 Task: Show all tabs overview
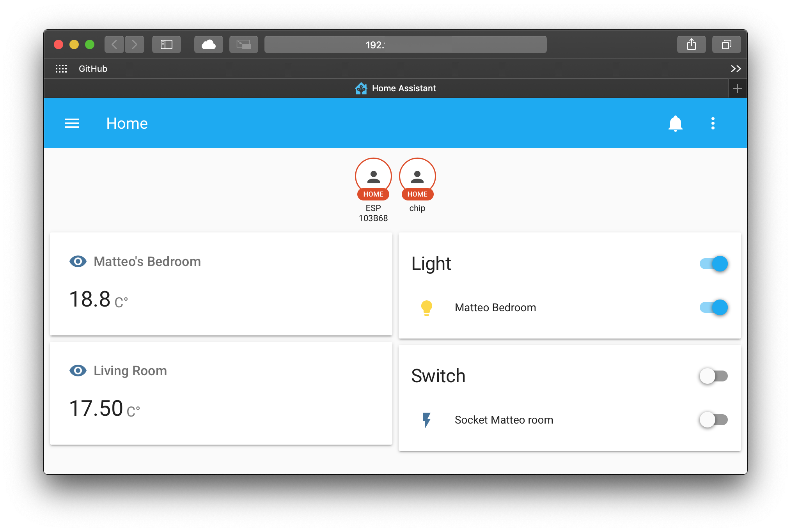(727, 44)
